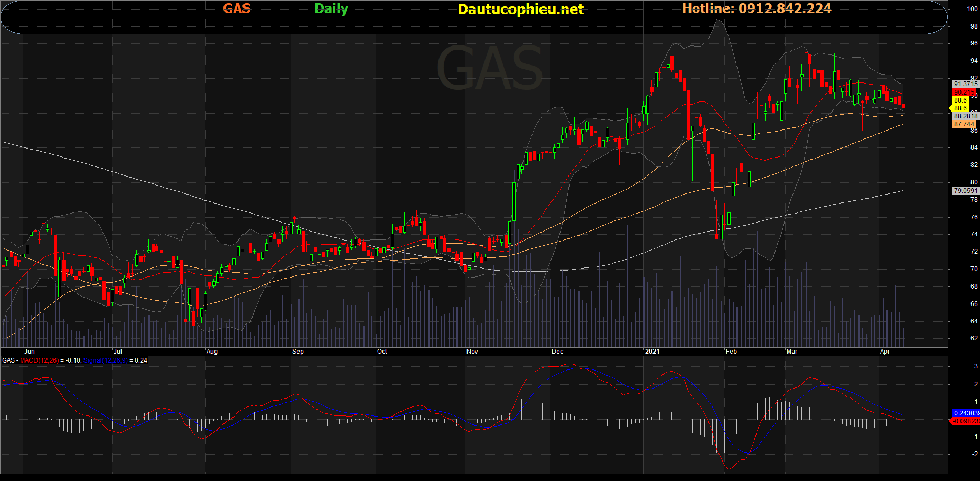The image size is (980, 481).
Task: Select the Nov label on time axis
Action: (472, 351)
